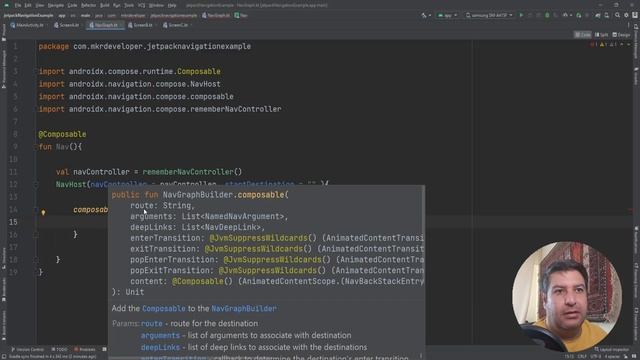Open the Composable link in documentation popup
Image resolution: width=640 pixels, height=360 pixels.
point(164,309)
